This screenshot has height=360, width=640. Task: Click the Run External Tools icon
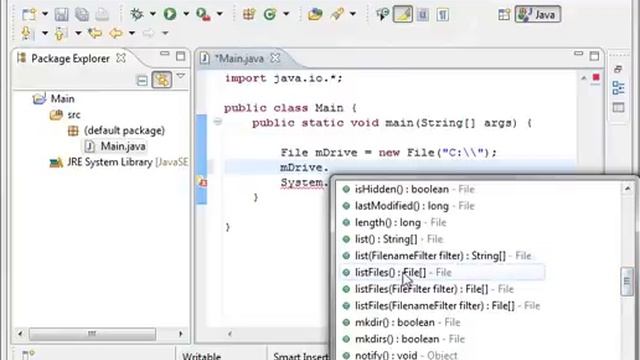click(203, 14)
